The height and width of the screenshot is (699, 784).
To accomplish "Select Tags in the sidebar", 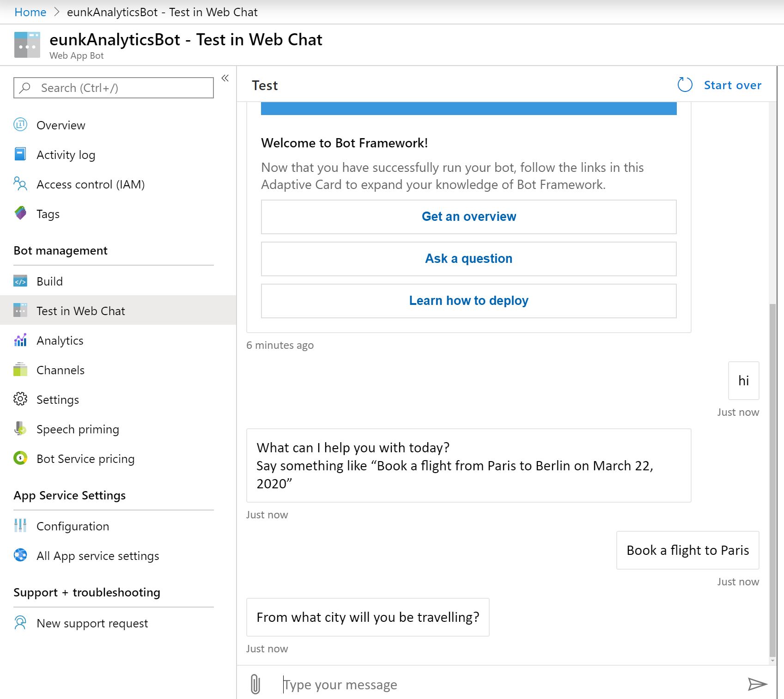I will pos(118,214).
